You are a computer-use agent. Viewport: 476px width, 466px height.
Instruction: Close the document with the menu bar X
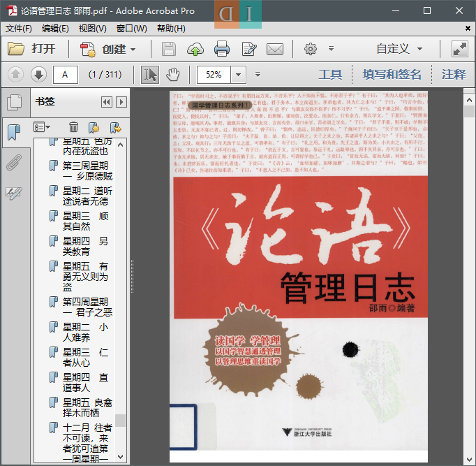[x=468, y=28]
